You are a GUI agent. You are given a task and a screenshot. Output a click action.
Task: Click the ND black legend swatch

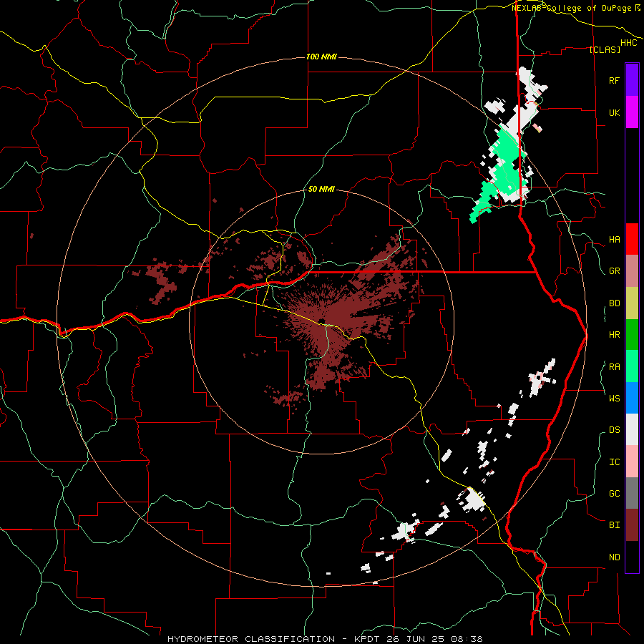[632, 557]
